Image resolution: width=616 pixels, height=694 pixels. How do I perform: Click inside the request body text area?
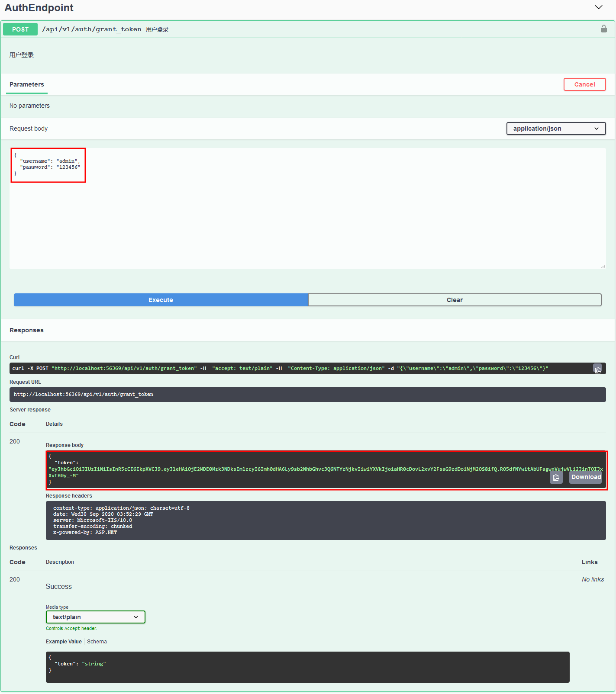[307, 209]
